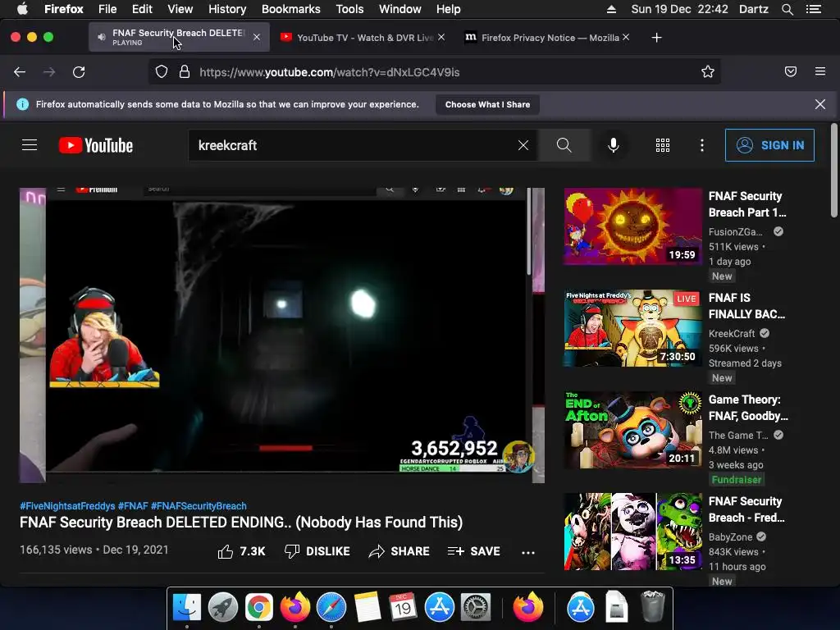Bookmark this page with the star icon

pos(708,72)
